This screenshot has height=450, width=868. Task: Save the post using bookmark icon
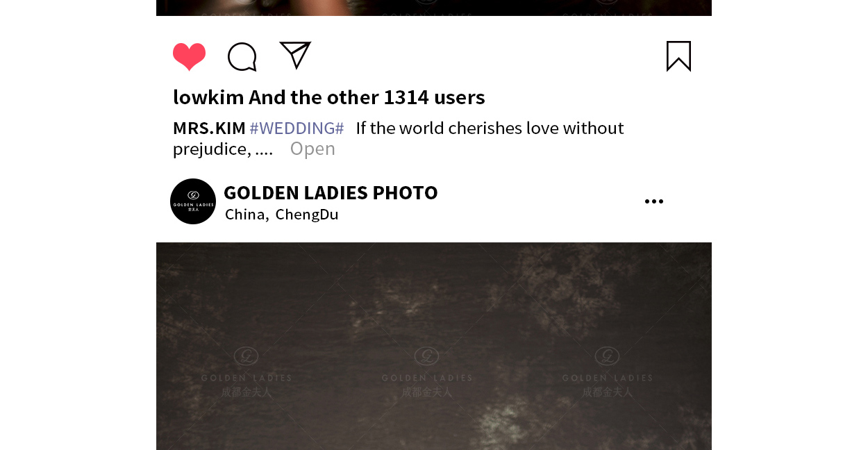click(x=678, y=56)
